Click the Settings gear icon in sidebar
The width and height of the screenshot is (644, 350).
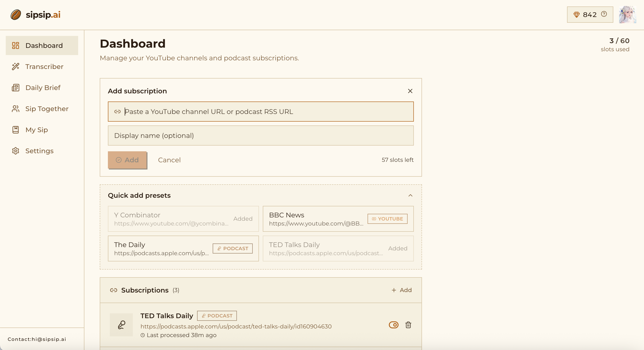point(16,151)
